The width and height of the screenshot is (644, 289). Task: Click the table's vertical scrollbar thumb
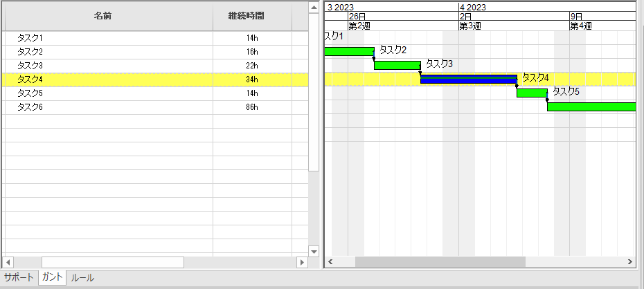pyautogui.click(x=314, y=92)
